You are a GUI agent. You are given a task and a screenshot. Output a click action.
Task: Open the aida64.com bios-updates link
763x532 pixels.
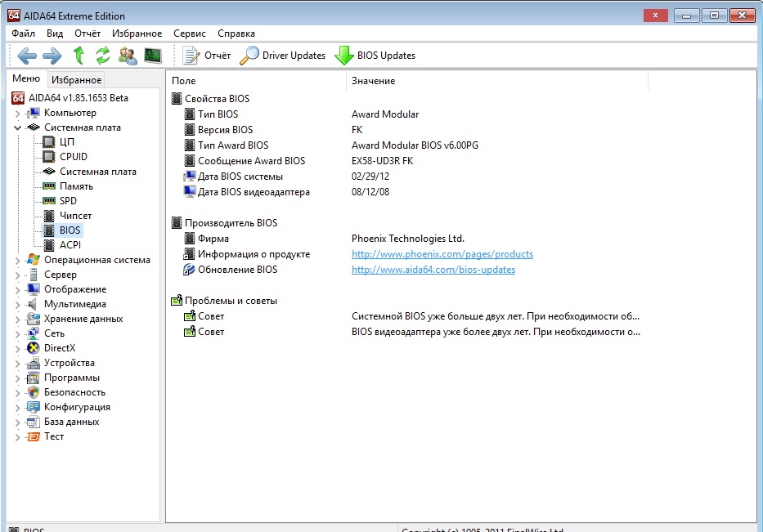click(433, 270)
